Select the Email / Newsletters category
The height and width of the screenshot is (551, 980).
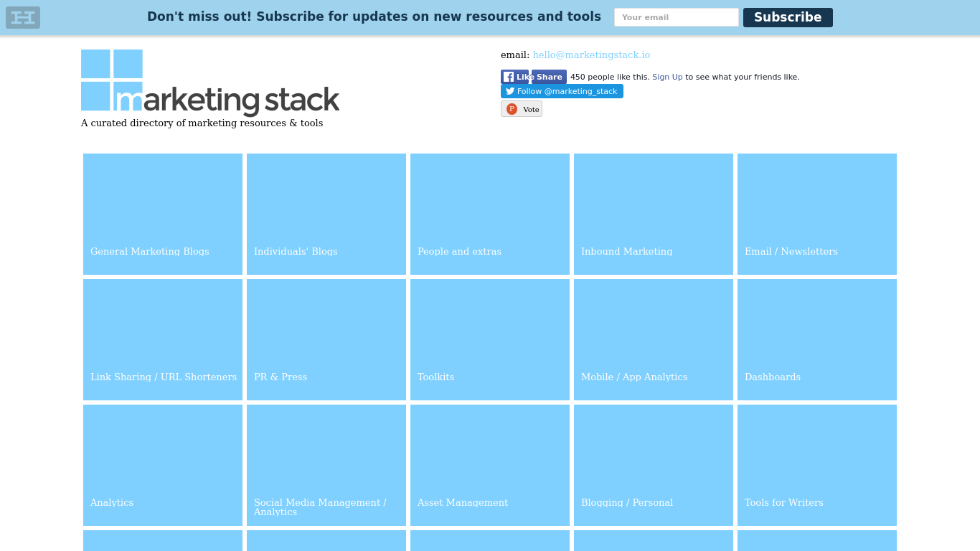click(816, 214)
